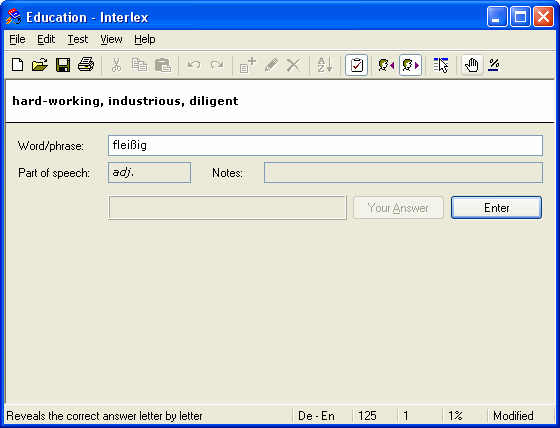Close the Interlex window
This screenshot has height=428, width=560.
pos(543,17)
